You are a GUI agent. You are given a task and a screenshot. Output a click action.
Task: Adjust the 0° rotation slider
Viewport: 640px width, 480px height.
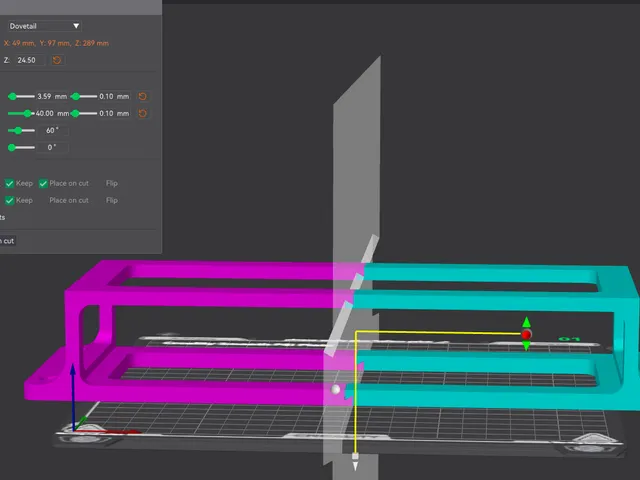click(21, 147)
